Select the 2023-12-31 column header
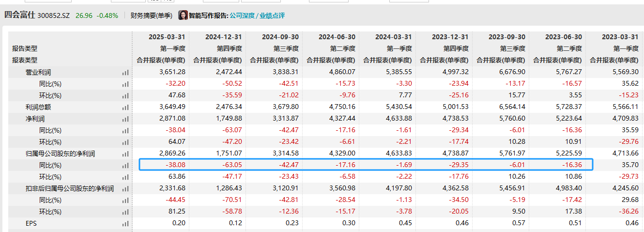This screenshot has height=232, width=644. pos(450,37)
